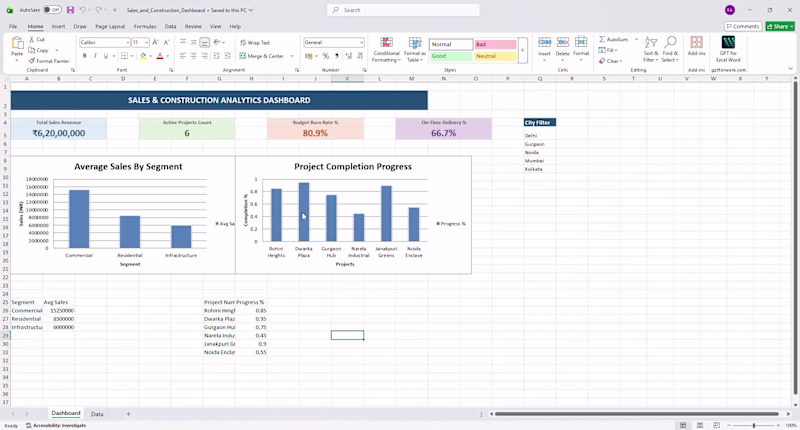Click the Middle Align icon
The width and height of the screenshot is (800, 430).
pos(193,43)
